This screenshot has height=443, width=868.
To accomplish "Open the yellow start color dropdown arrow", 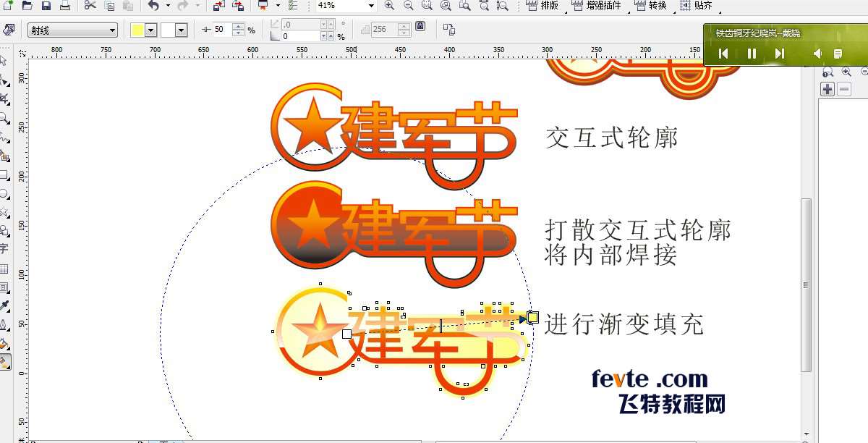I will 151,30.
